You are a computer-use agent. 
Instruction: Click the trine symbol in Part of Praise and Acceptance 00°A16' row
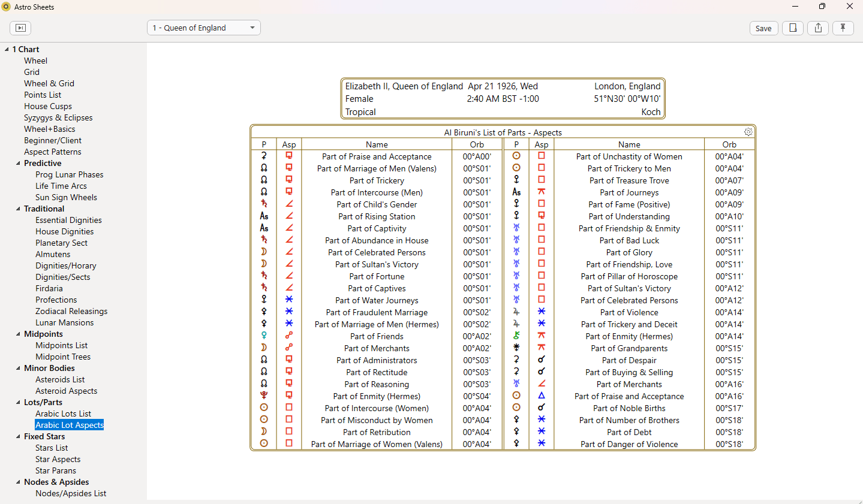pos(542,396)
